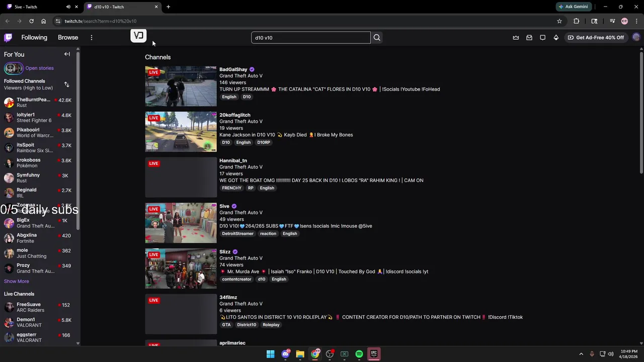Screen dimensions: 644x362
Task: Bookmark this page with star icon
Action: (559, 21)
